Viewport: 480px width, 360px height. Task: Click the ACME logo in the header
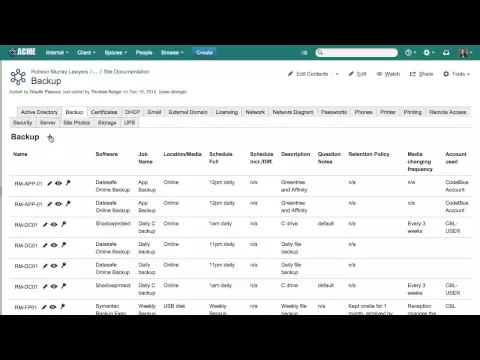22,52
